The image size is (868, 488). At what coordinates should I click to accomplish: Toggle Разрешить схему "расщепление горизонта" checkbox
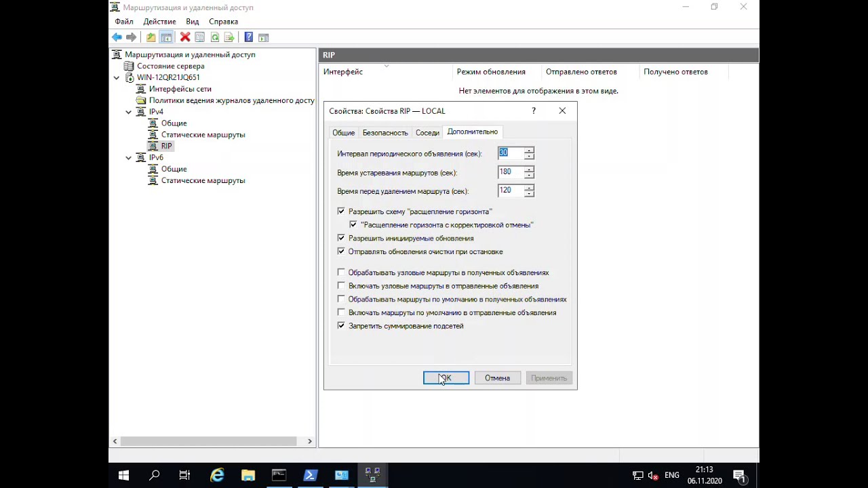click(x=341, y=211)
